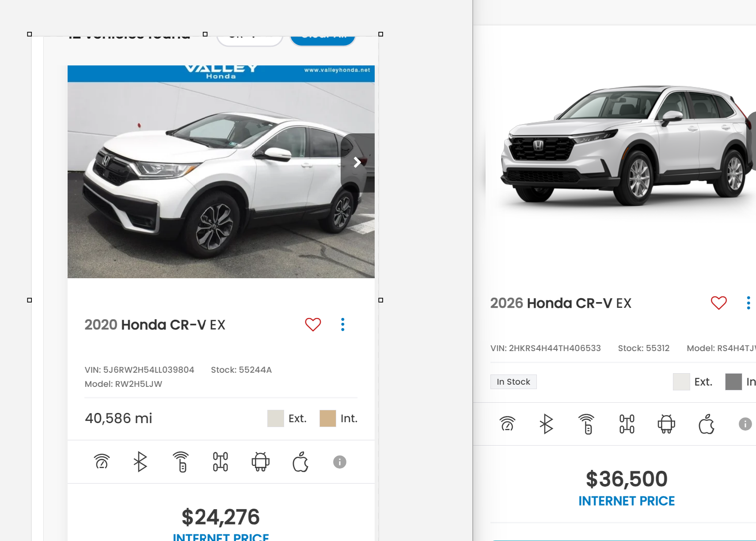Show next photo of 2020 CR-V
This screenshot has width=756, height=541.
357,163
